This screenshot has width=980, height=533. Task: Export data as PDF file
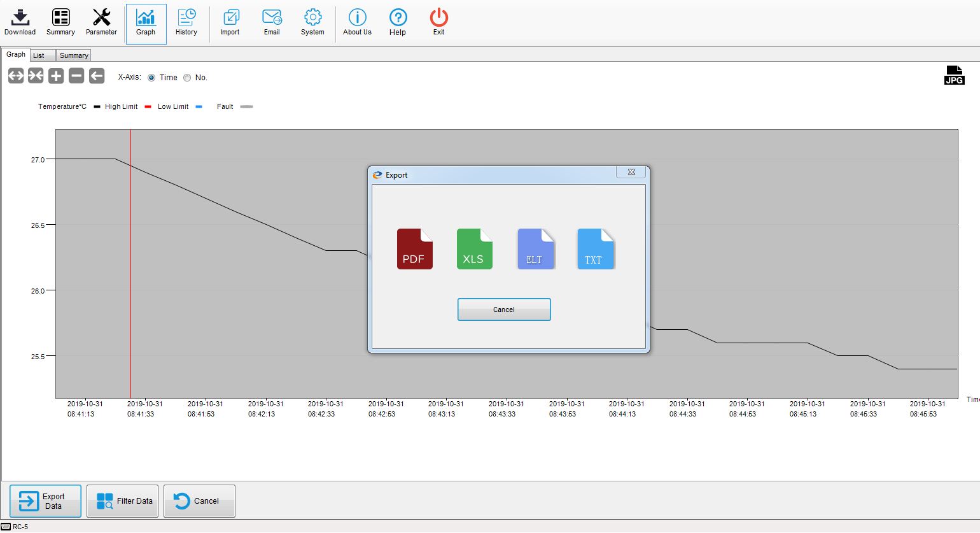pyautogui.click(x=414, y=249)
